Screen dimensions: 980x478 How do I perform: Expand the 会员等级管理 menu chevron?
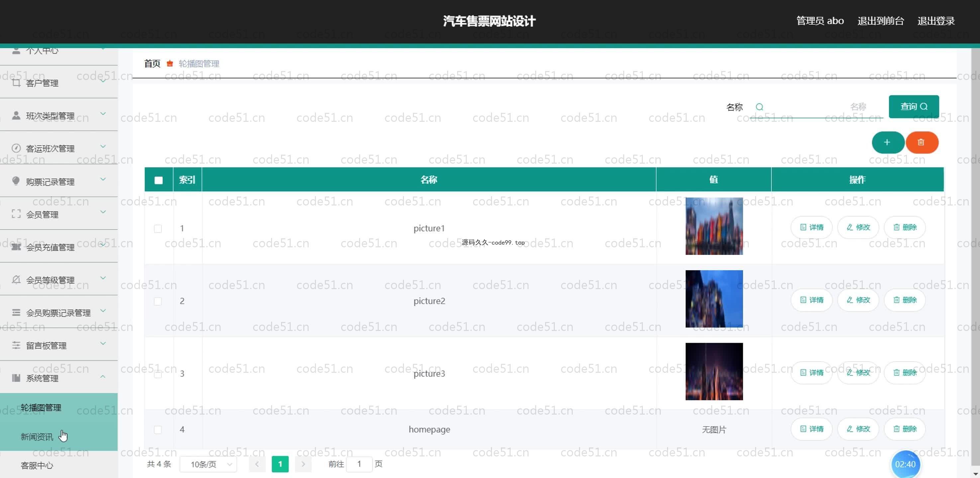(x=103, y=278)
